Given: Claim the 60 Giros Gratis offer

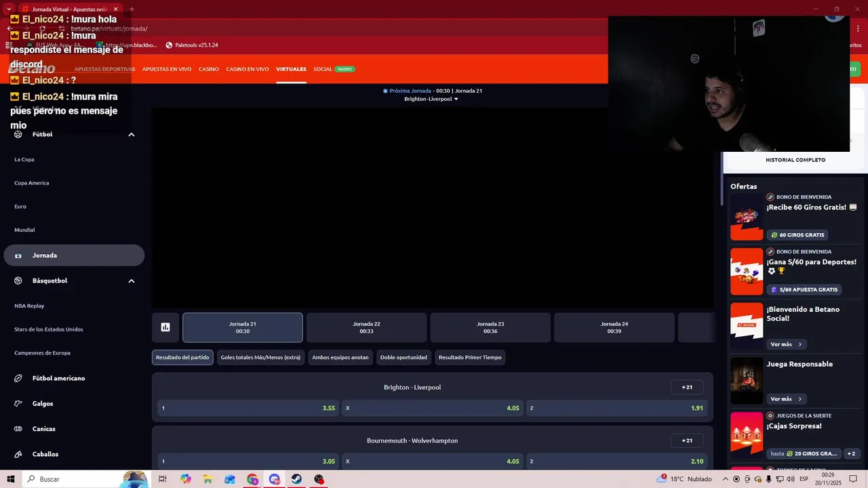Looking at the screenshot, I should point(798,235).
